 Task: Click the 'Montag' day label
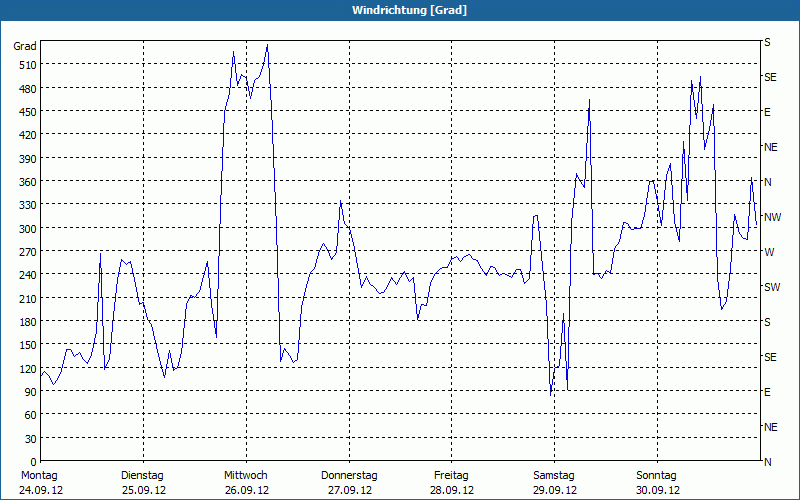(39, 476)
